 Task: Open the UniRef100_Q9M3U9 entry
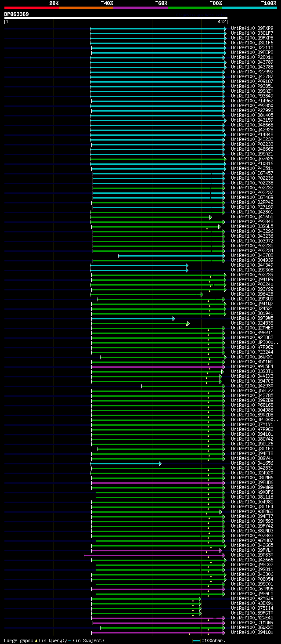[252, 299]
